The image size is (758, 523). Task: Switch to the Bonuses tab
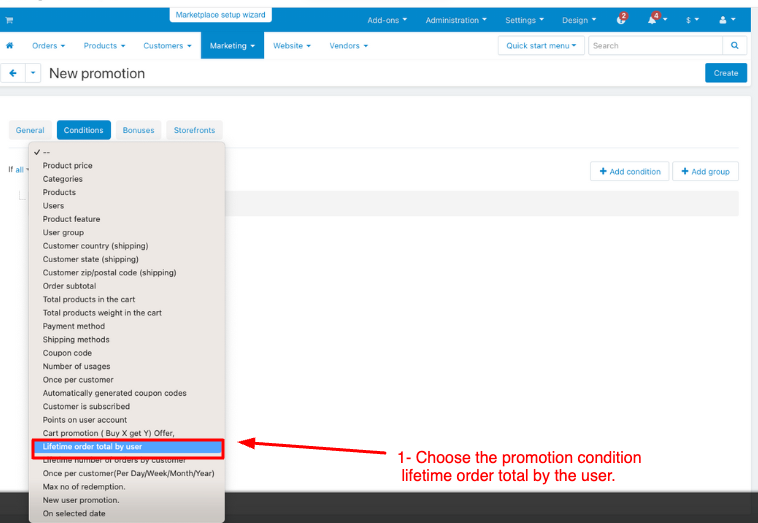[x=139, y=130]
